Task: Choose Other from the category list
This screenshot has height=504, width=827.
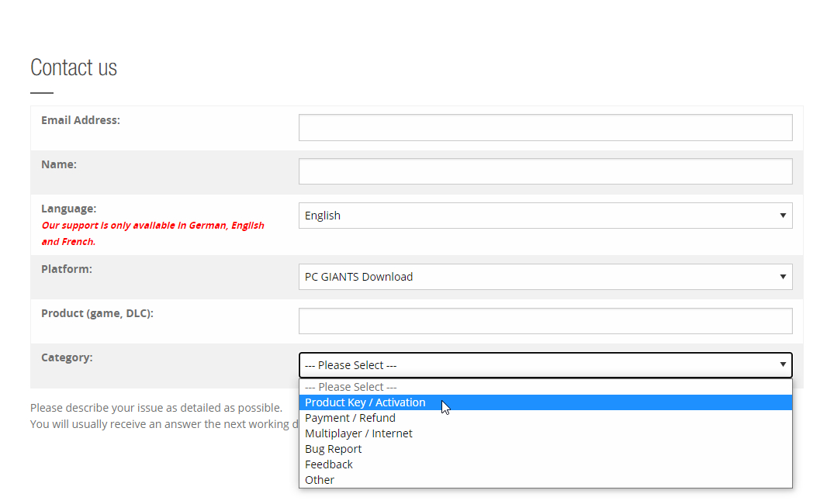Action: pos(320,480)
